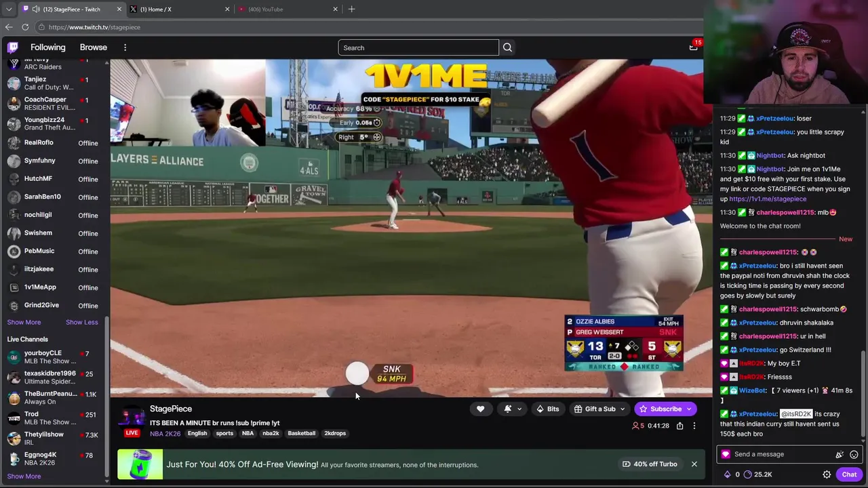Image resolution: width=868 pixels, height=488 pixels.
Task: Open SarahBen10 avatar in sidebar
Action: coord(14,197)
